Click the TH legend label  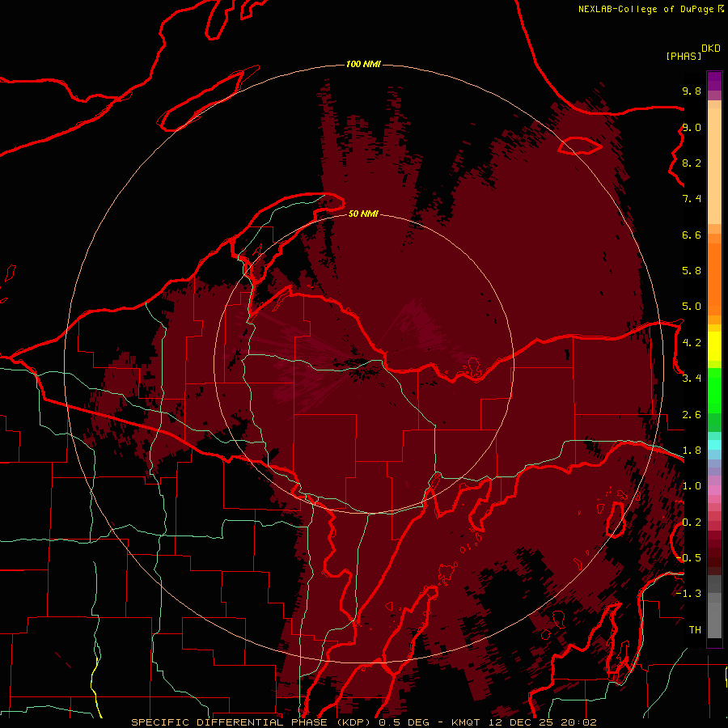695,630
